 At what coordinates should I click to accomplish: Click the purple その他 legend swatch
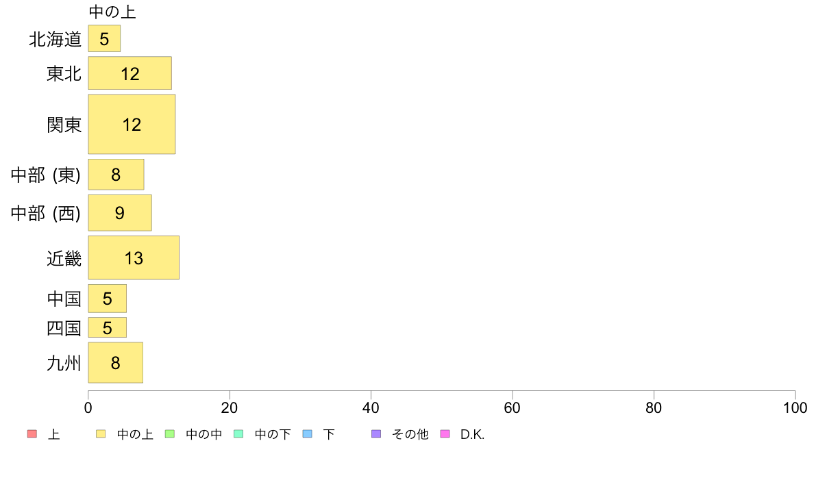[x=376, y=434]
